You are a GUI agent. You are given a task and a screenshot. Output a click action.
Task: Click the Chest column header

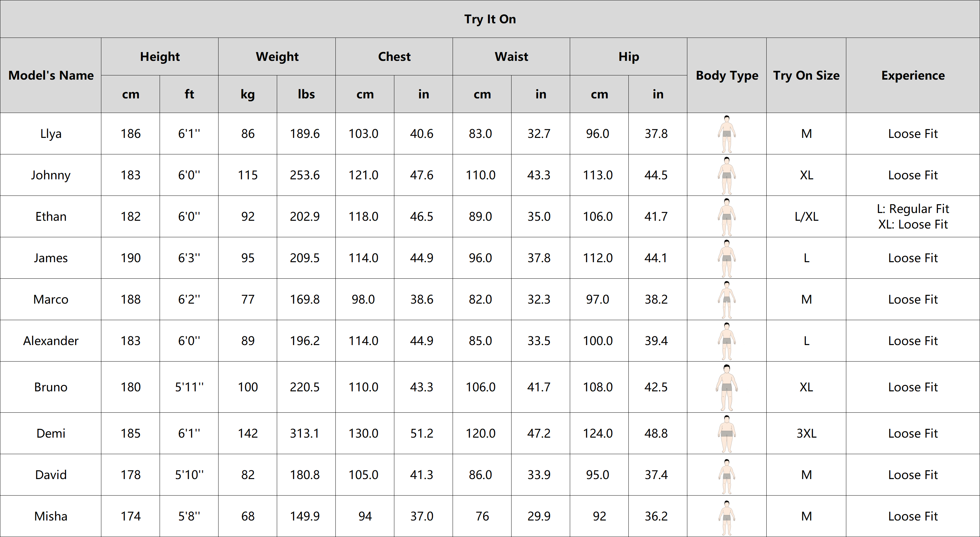tap(394, 57)
